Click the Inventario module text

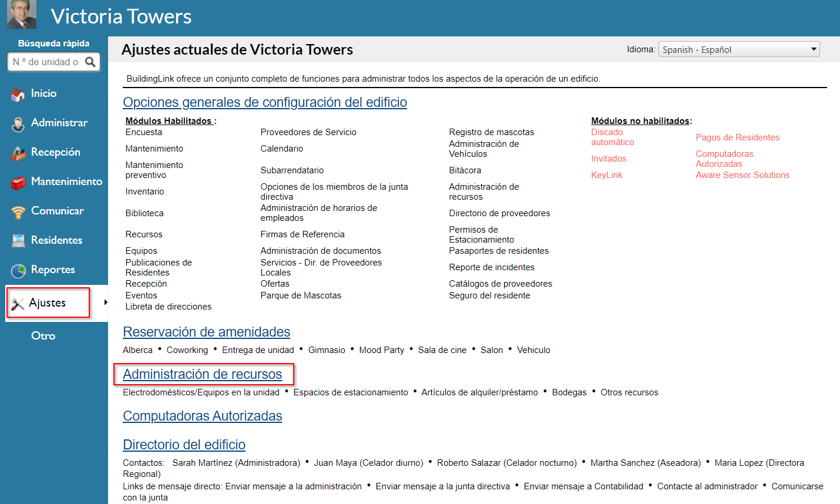(x=145, y=191)
